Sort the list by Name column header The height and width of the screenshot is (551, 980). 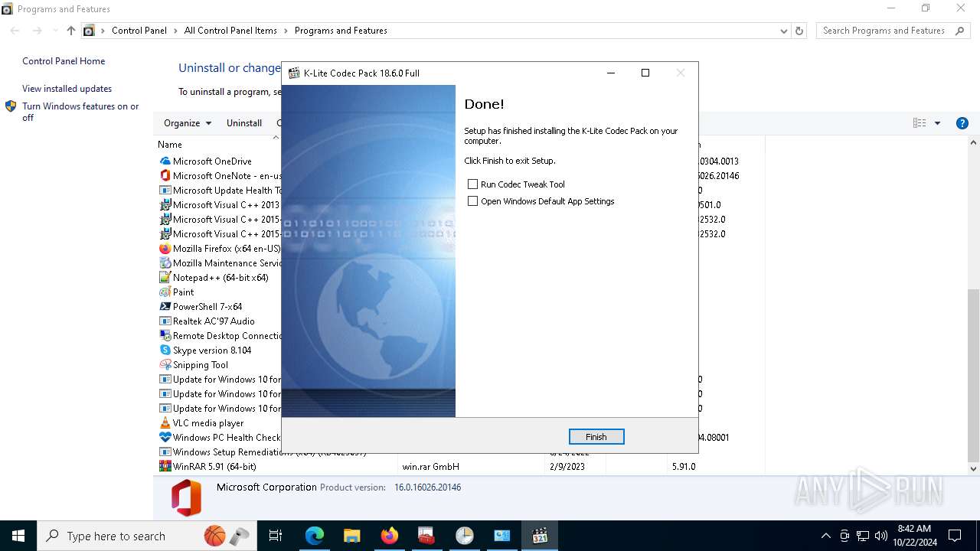click(170, 145)
